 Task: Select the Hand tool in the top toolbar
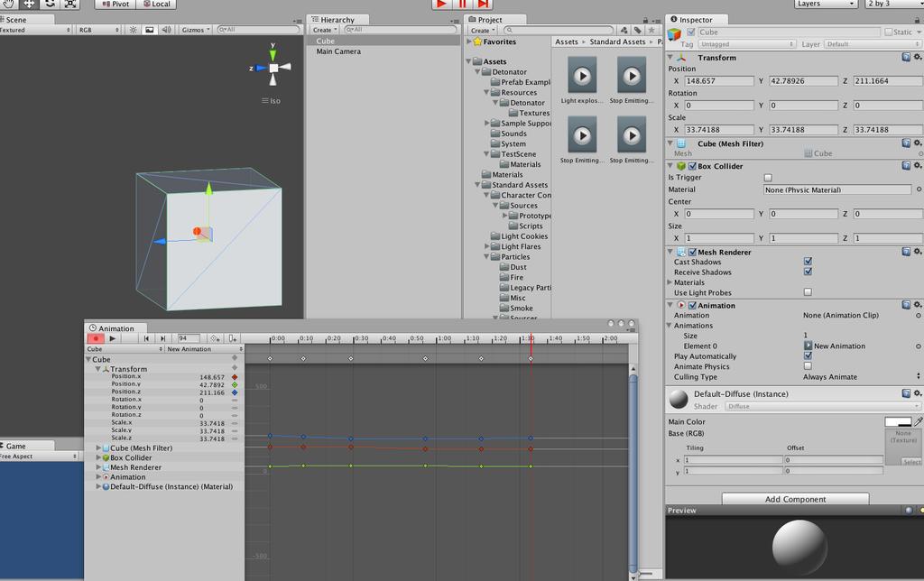[8, 4]
